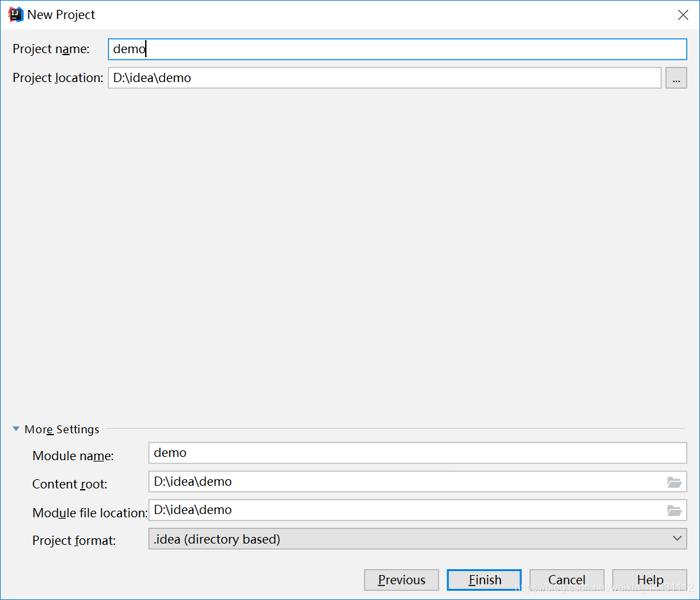Browse folder icon for Content root
The image size is (700, 600).
point(674,482)
